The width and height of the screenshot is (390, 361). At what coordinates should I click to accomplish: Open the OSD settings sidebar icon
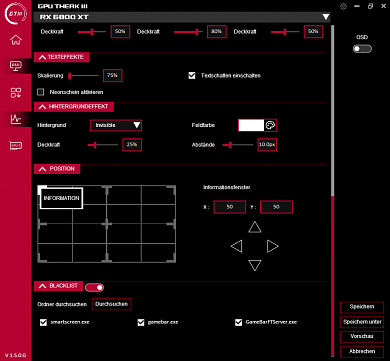(16, 66)
